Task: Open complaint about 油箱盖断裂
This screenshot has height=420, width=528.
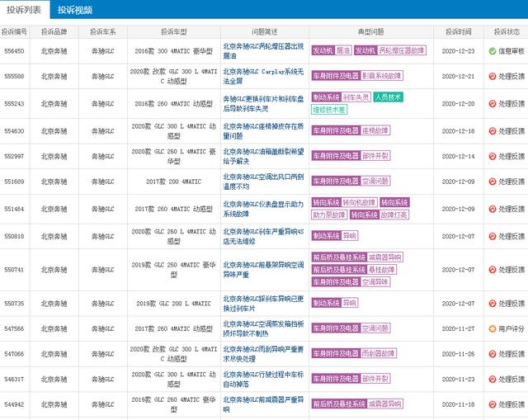Action: pos(263,156)
